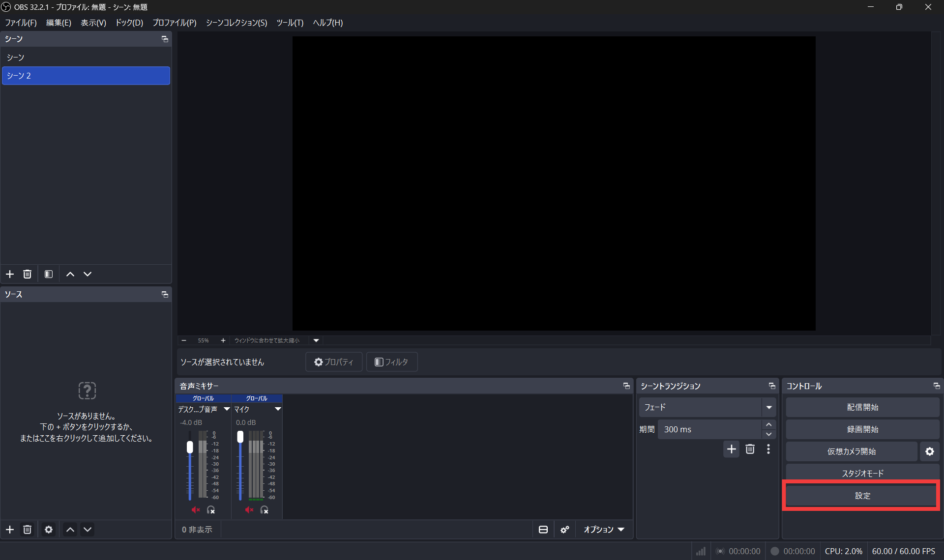
Task: Toggle monitoring headphone icon for マイク
Action: tap(265, 510)
